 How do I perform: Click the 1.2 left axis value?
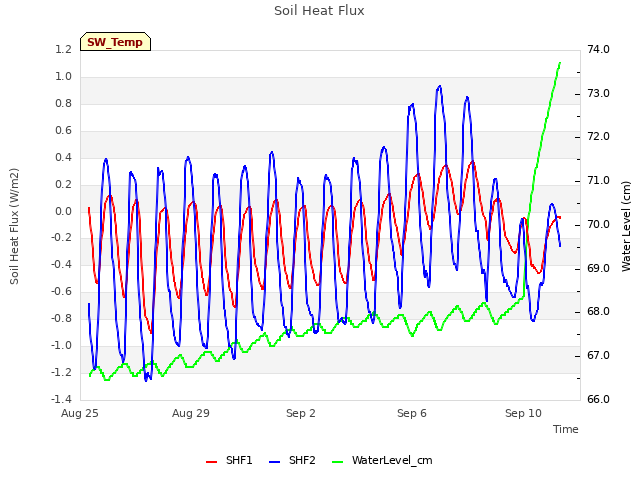click(63, 49)
